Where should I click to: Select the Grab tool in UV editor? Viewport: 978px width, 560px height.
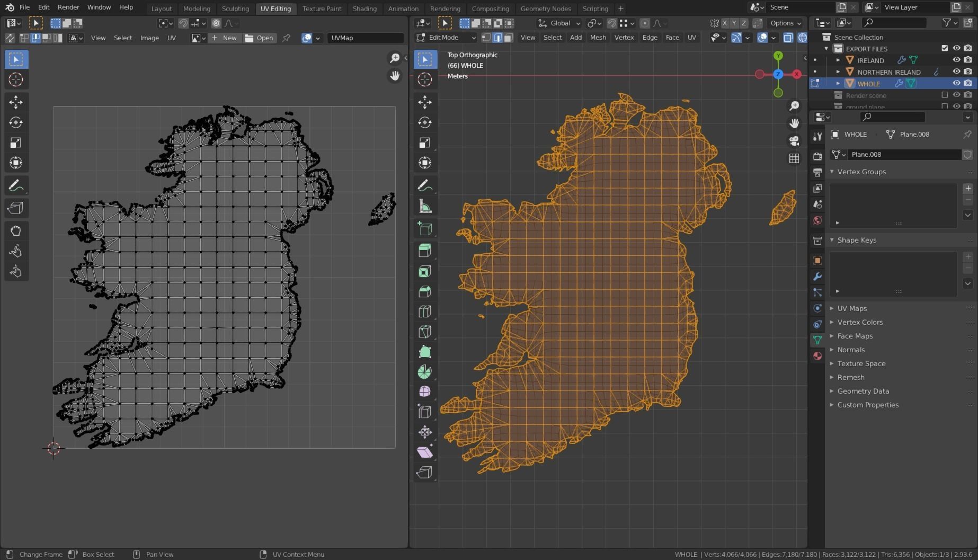pos(16,230)
